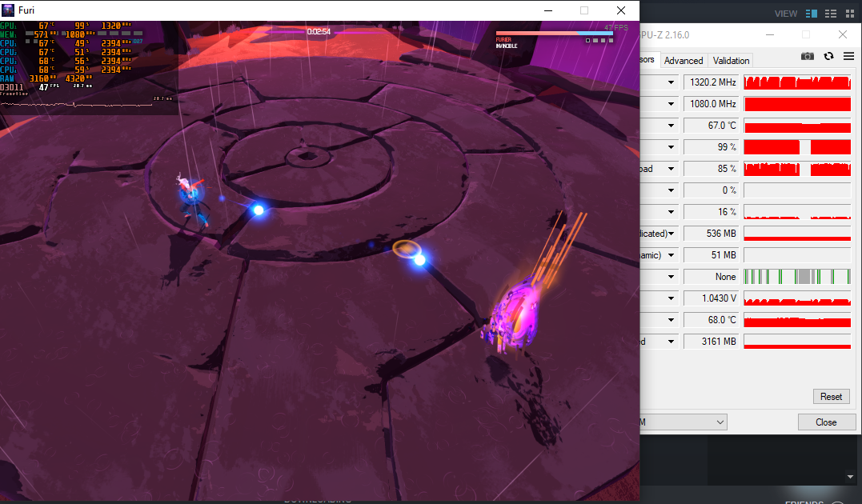This screenshot has height=504, width=862.
Task: Select the Steam grid view icon
Action: tap(850, 14)
